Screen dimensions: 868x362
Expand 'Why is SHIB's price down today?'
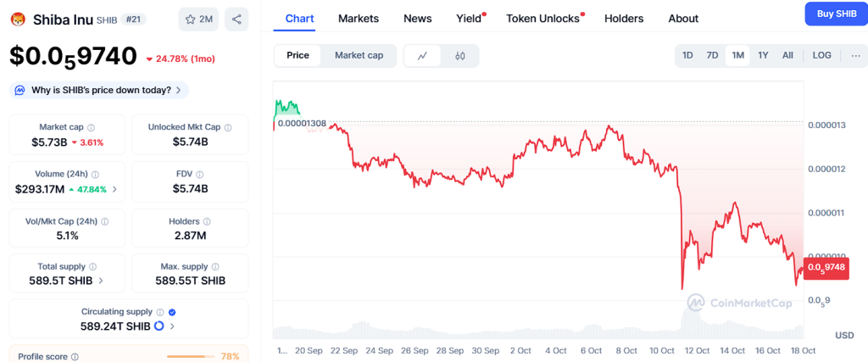click(x=98, y=90)
